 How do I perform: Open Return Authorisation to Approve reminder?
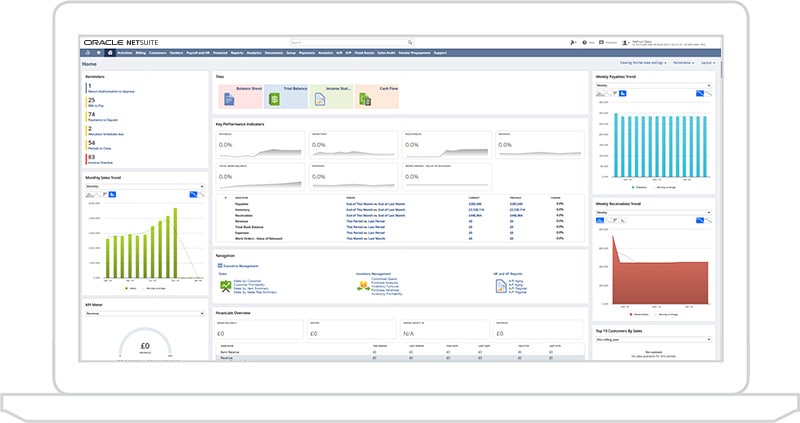click(111, 89)
